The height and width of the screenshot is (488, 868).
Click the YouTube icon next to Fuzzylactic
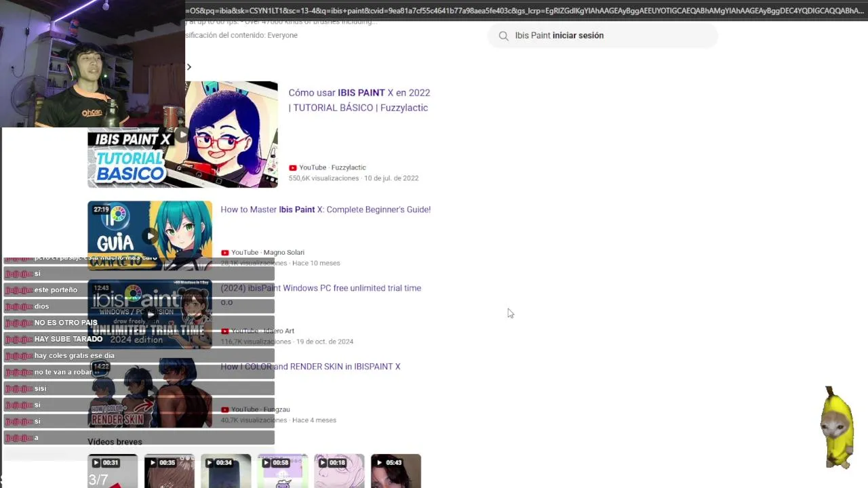pyautogui.click(x=293, y=167)
